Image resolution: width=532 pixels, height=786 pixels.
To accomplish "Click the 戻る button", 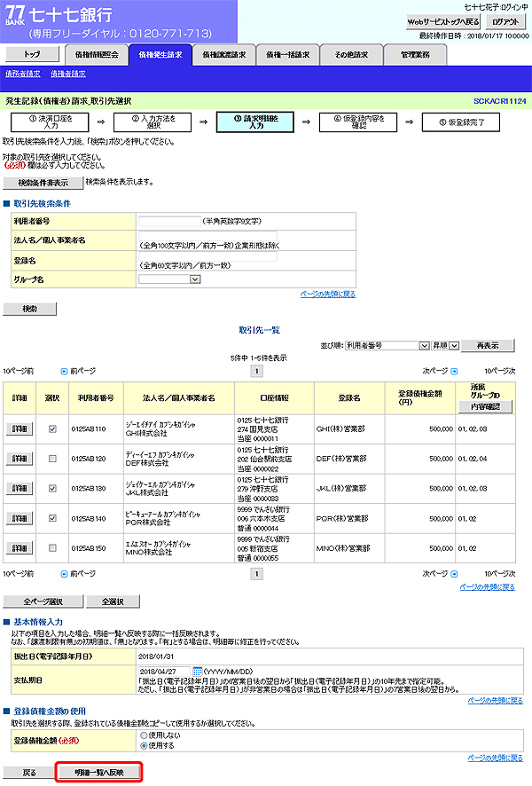I will tap(29, 773).
